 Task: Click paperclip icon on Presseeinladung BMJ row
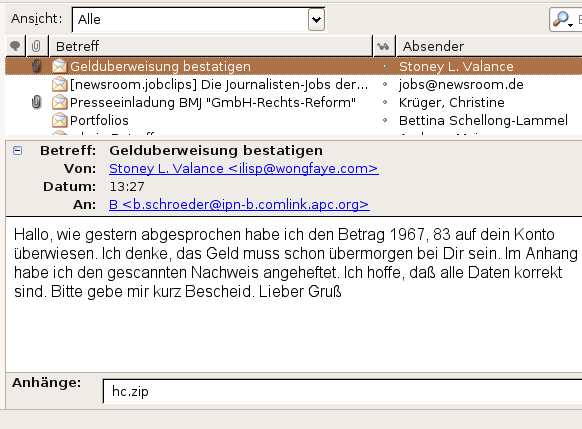click(x=36, y=102)
